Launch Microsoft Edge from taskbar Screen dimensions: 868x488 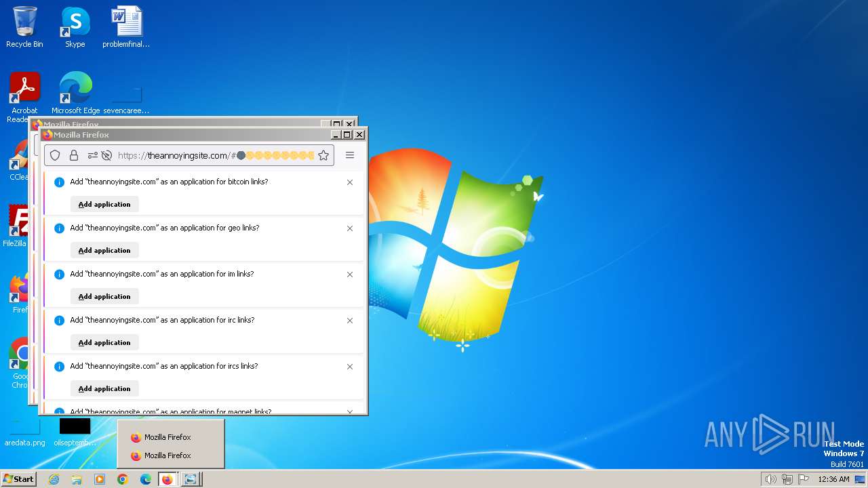tap(146, 479)
